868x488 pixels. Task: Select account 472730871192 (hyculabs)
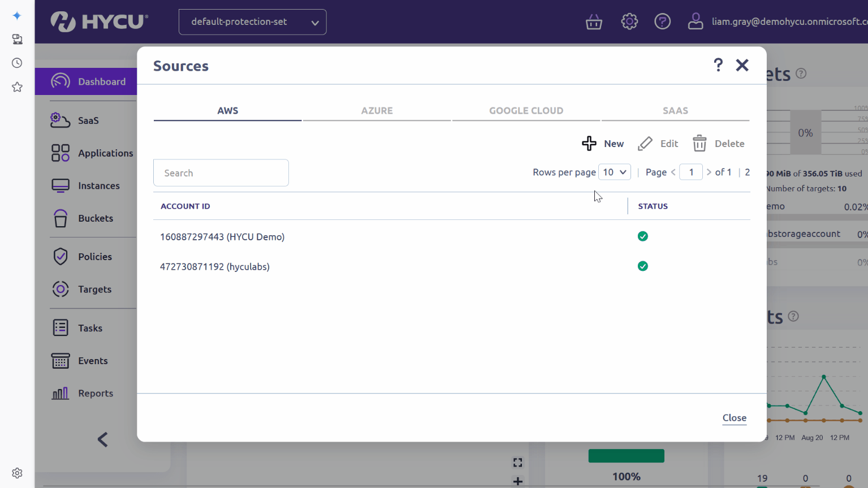pos(215,267)
